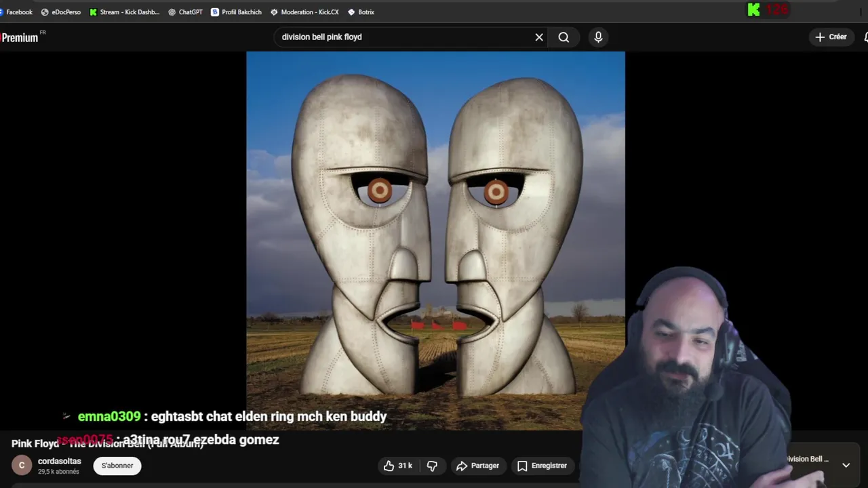Clear the search query with the X
The height and width of the screenshot is (488, 868).
[x=539, y=37]
